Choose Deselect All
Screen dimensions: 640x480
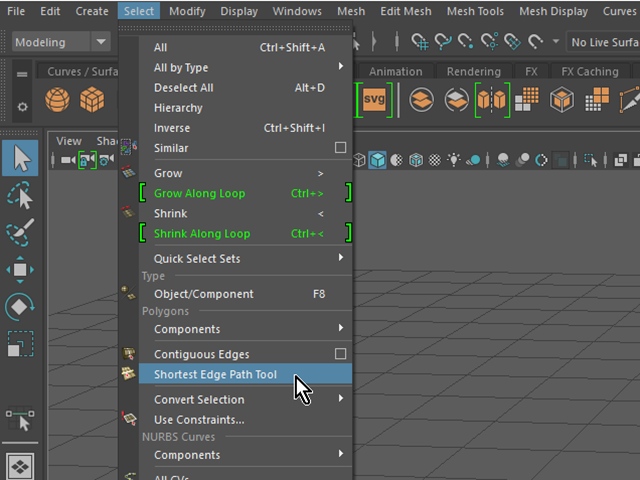pos(245,88)
